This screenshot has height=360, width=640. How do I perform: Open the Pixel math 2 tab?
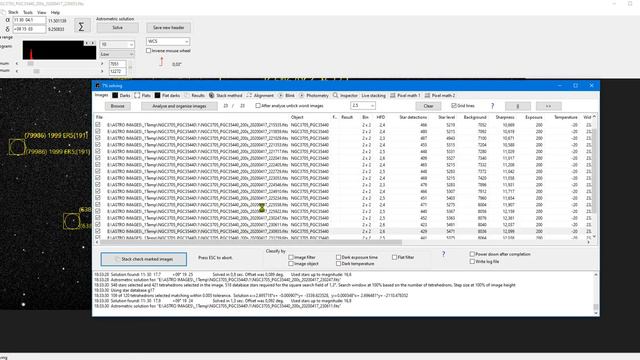[x=440, y=96]
